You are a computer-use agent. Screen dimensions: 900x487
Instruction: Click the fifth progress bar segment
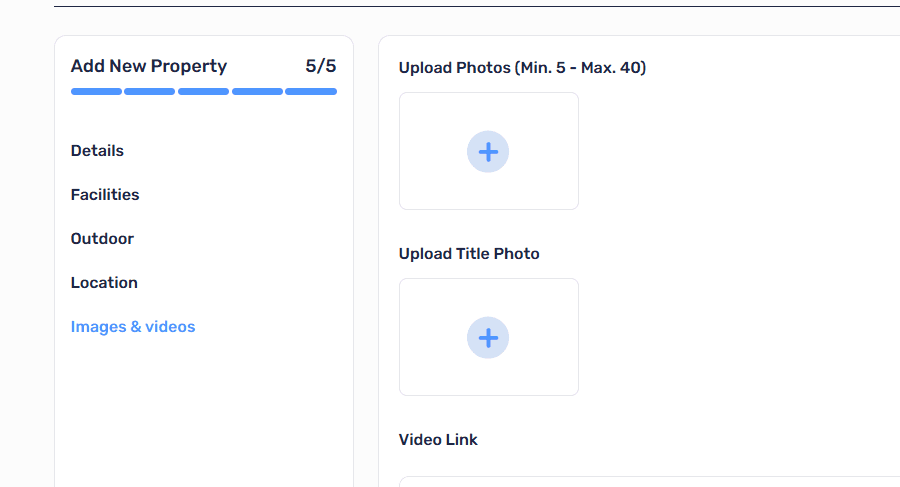coord(311,91)
